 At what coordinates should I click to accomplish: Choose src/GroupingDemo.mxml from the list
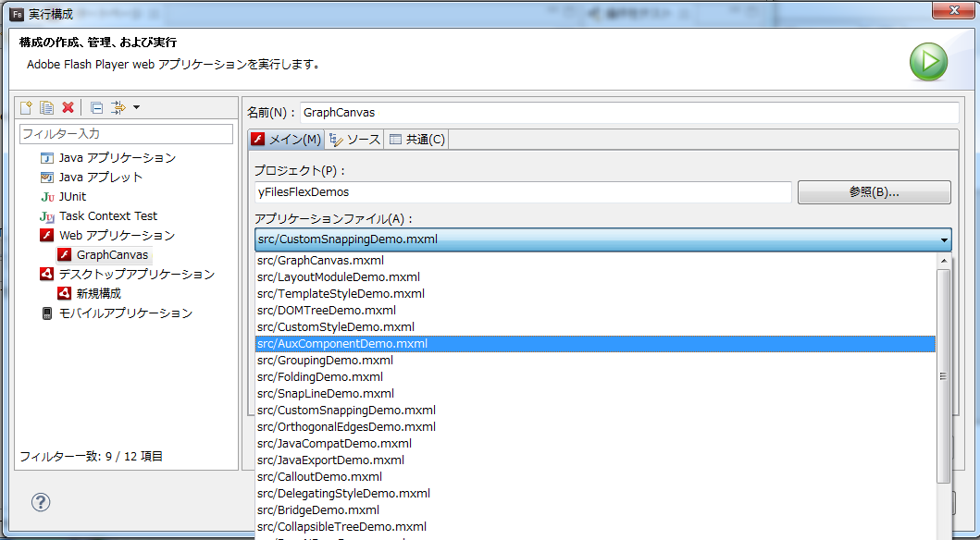595,361
